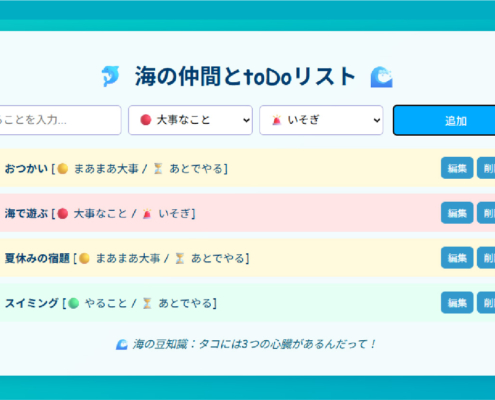Open the 大事なこと priority dropdown
Screen dimensions: 495x400
point(190,120)
